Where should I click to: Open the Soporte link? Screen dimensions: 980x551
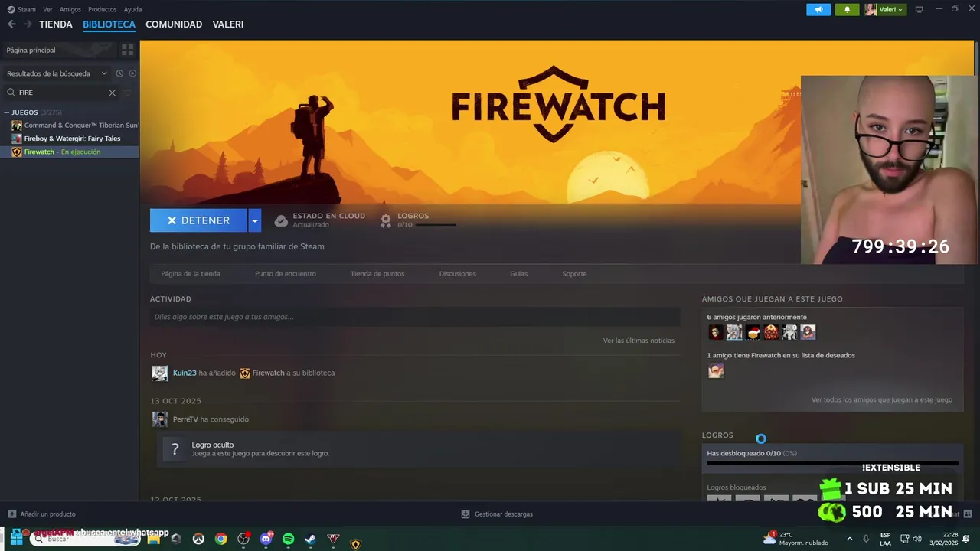coord(574,274)
